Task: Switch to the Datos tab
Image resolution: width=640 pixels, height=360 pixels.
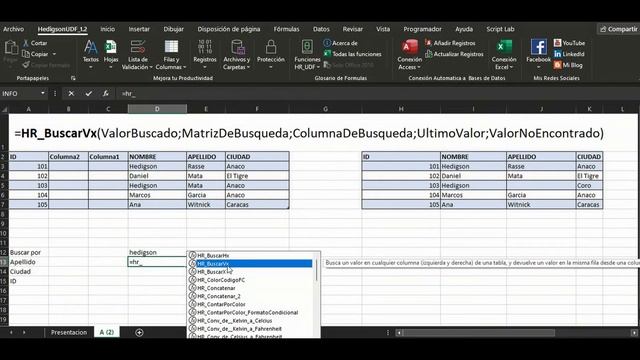Action: (321, 29)
